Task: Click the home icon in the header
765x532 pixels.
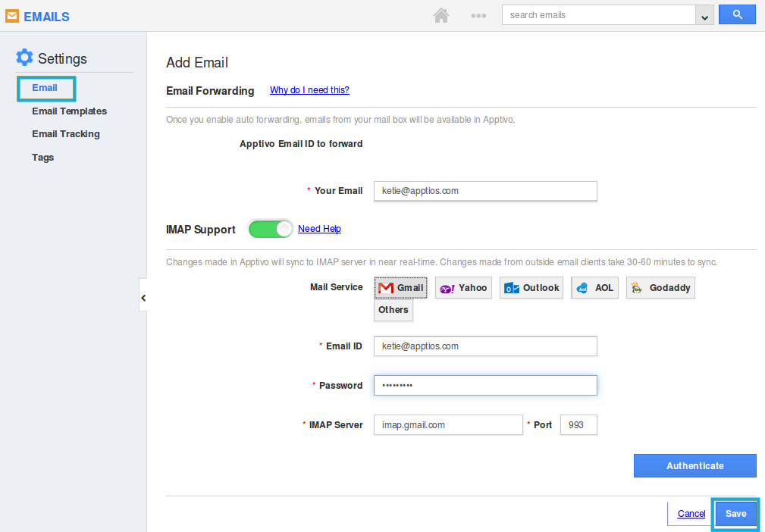Action: (441, 15)
